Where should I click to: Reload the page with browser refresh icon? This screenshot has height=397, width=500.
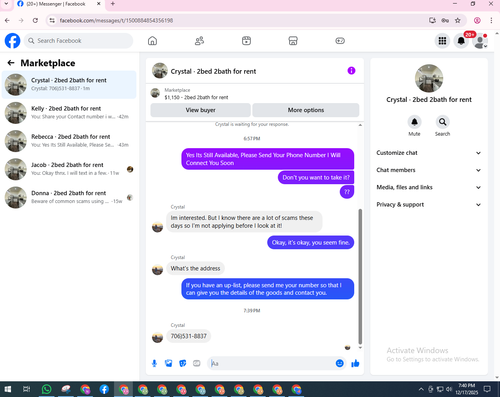click(x=35, y=20)
